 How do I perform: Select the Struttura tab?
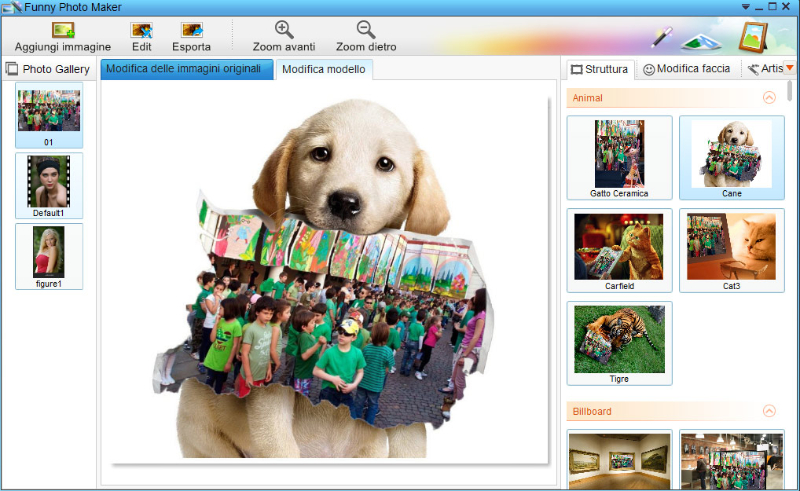599,69
